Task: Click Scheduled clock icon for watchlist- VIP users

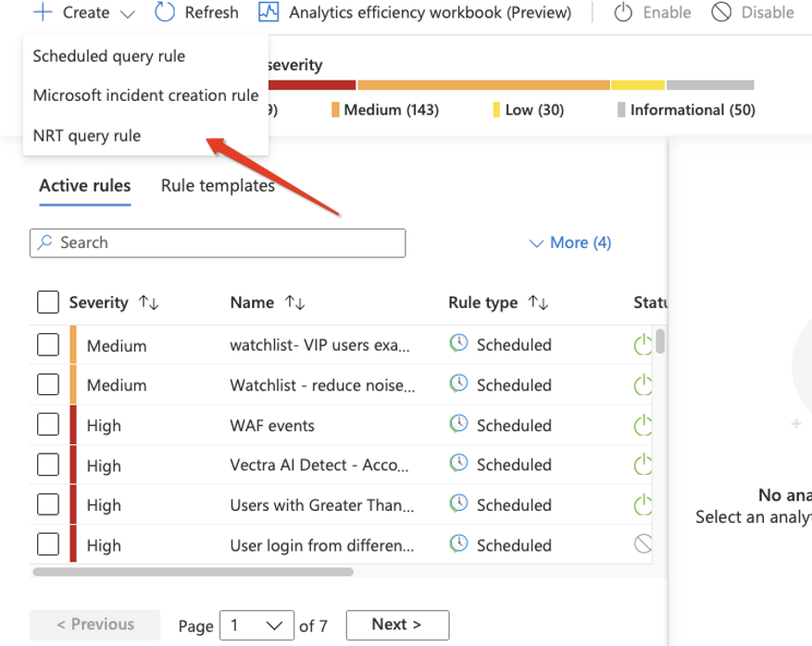Action: [458, 343]
